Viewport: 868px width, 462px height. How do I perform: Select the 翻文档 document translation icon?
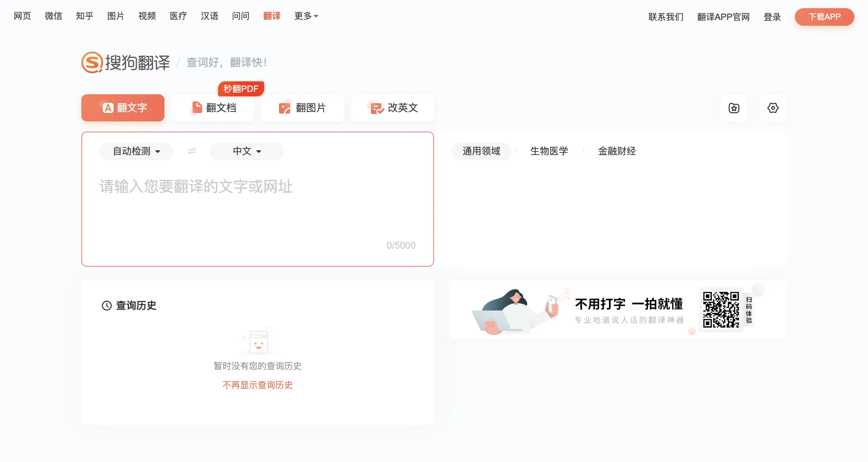[197, 108]
